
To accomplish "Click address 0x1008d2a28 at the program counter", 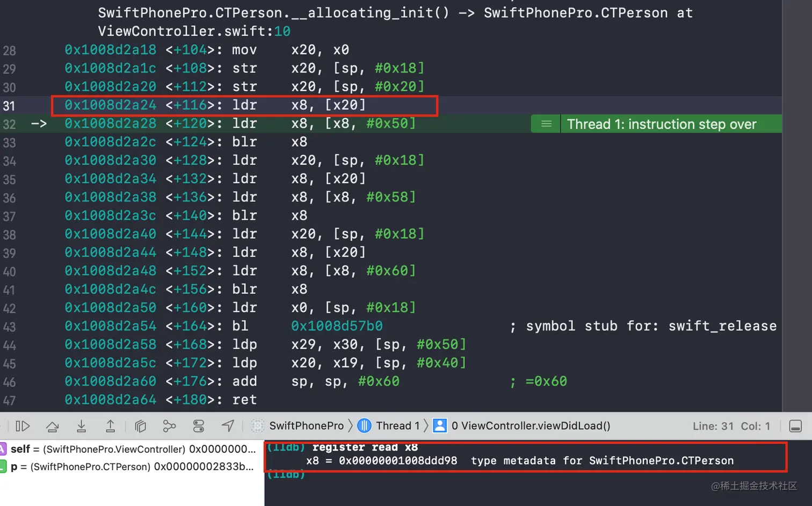I will (x=111, y=124).
